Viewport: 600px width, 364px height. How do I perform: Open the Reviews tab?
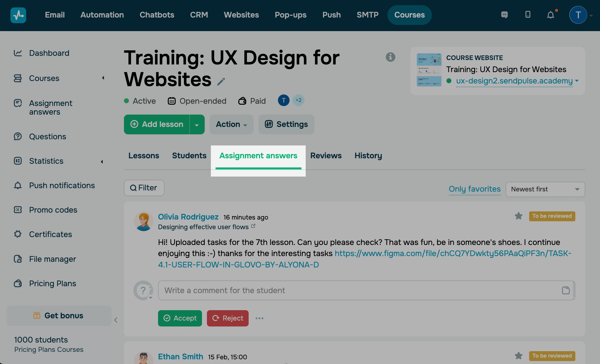tap(326, 156)
